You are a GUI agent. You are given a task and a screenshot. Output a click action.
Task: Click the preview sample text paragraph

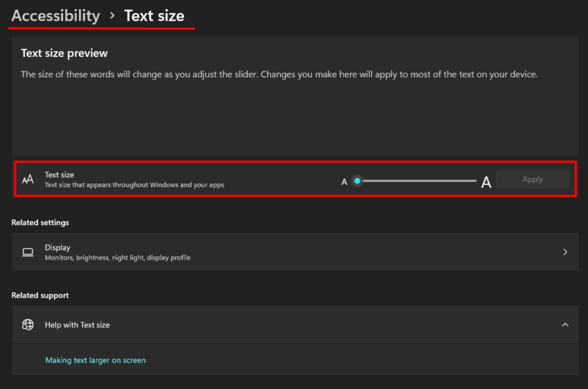coord(279,74)
